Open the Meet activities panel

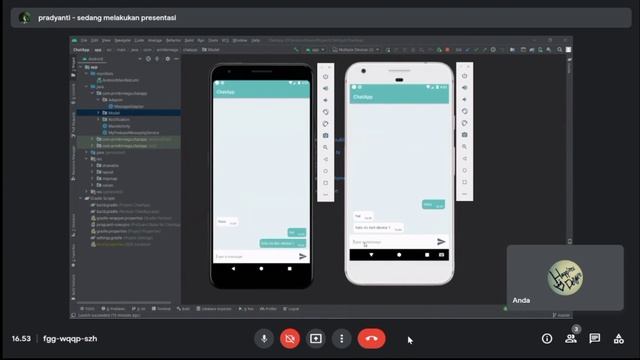[x=619, y=338]
